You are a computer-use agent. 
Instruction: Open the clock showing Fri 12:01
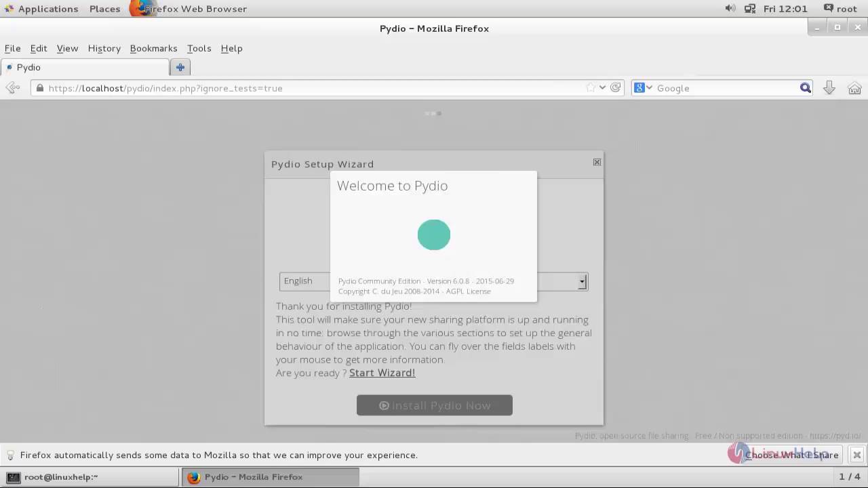click(785, 9)
